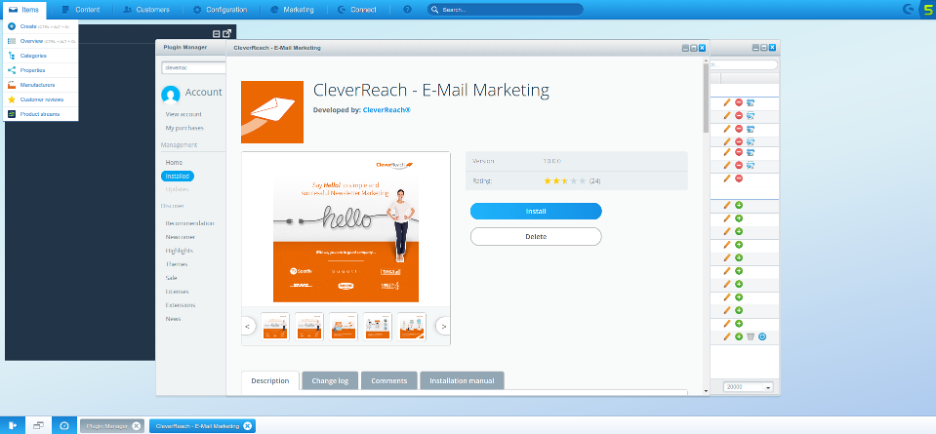936x434 pixels.
Task: Choose Create from the Items dropdown
Action: [x=41, y=26]
